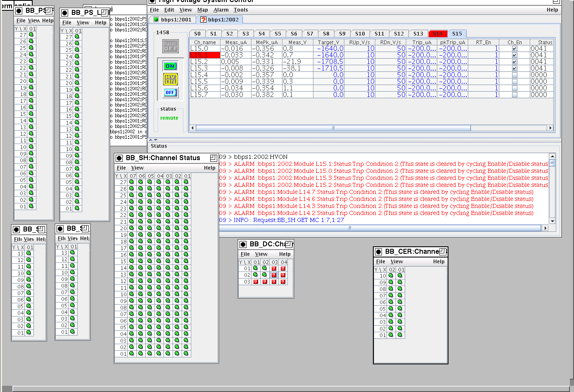Click BB_DC red alarm cell row 01 column 03
The width and height of the screenshot is (574, 392).
274,269
